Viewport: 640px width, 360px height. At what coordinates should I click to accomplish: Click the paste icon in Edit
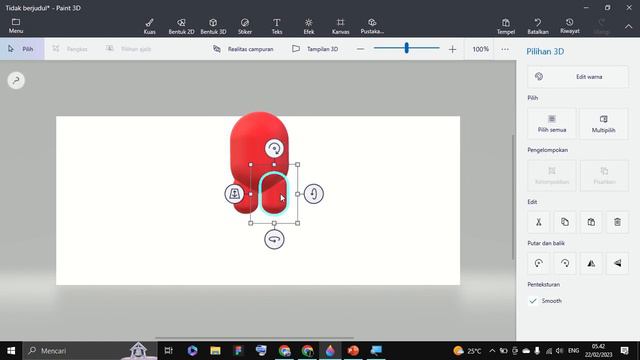tap(591, 222)
